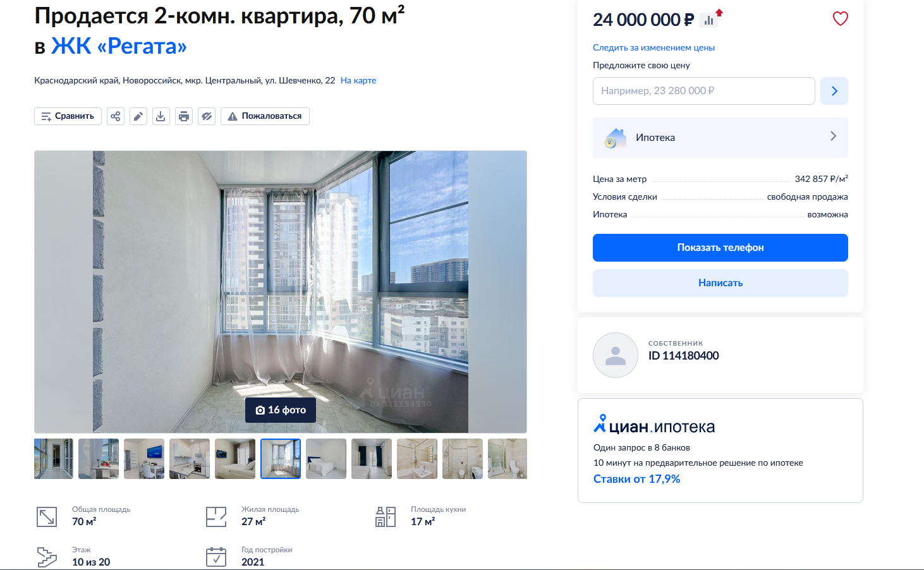Click the printer icon
The height and width of the screenshot is (570, 924).
pyautogui.click(x=184, y=116)
